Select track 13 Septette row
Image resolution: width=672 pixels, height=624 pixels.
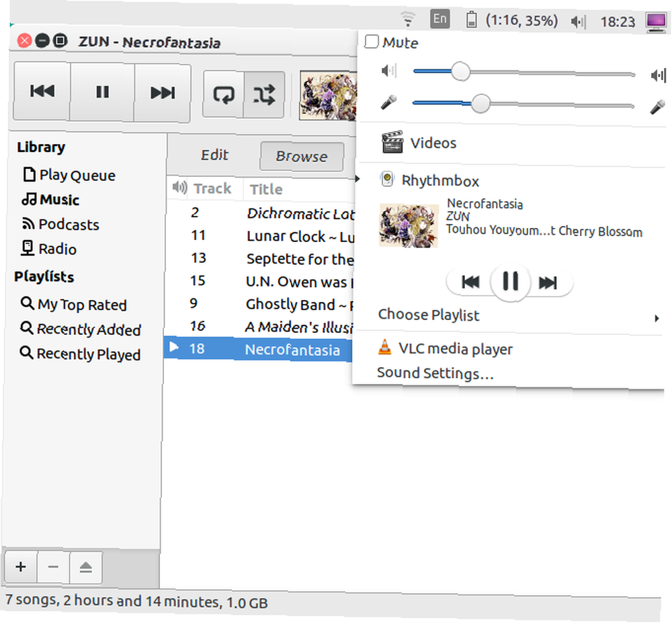261,259
